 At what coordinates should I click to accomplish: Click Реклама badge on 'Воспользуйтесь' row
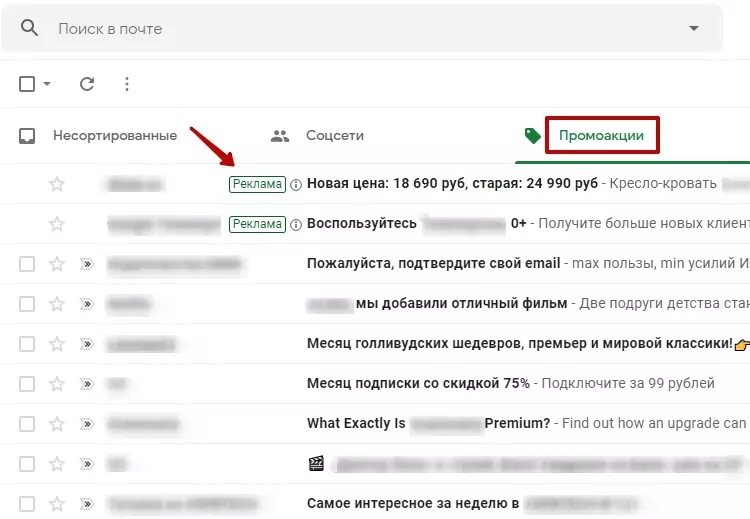(257, 224)
